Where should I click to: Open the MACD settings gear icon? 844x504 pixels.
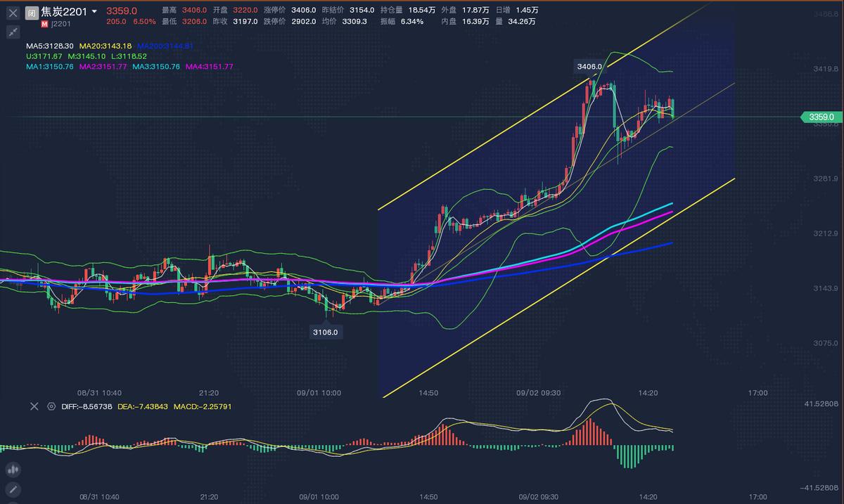tap(50, 406)
